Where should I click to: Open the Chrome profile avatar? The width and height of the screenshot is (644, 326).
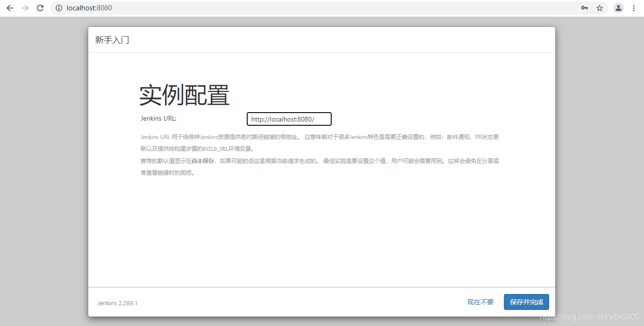coord(619,8)
